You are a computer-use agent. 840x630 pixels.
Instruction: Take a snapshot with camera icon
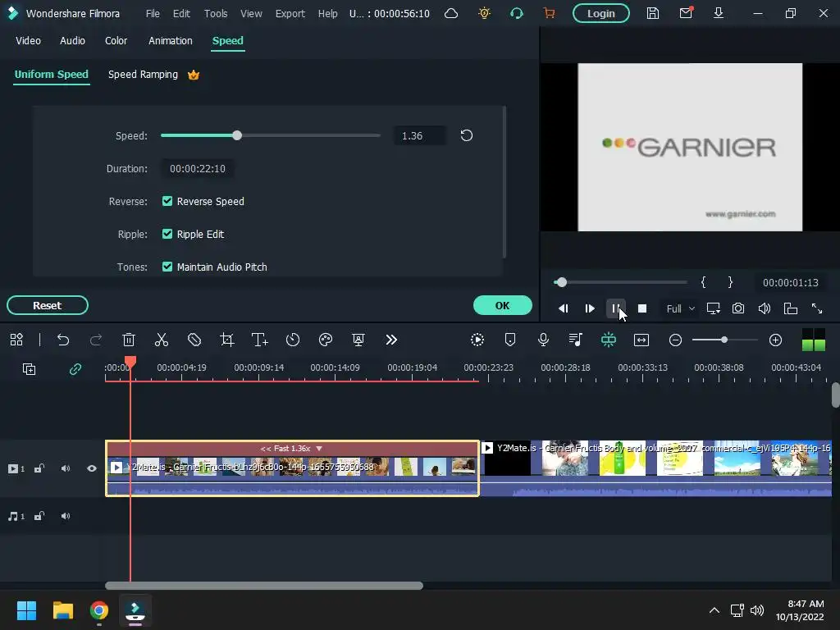point(738,308)
